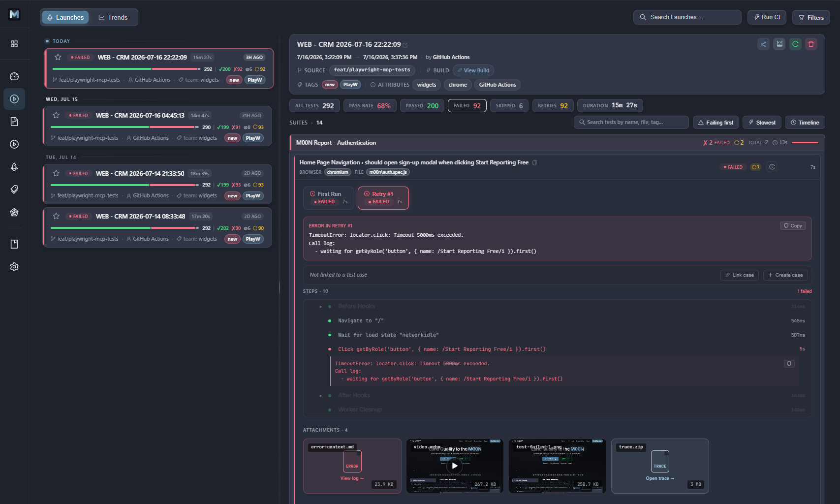
Task: Open the history clock icon on test row
Action: pyautogui.click(x=772, y=167)
